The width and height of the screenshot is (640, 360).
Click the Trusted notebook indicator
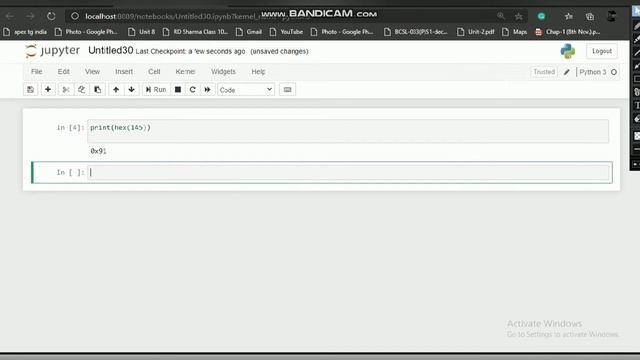[544, 72]
